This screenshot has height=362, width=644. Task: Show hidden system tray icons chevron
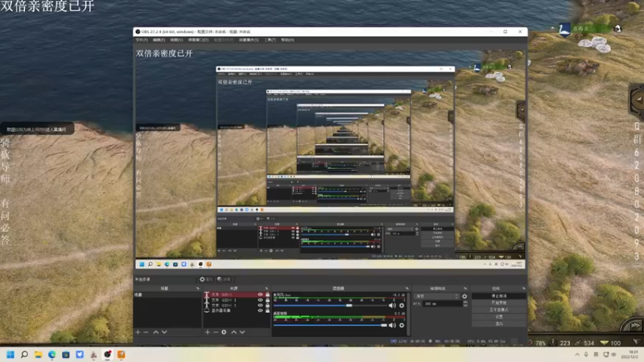point(577,355)
